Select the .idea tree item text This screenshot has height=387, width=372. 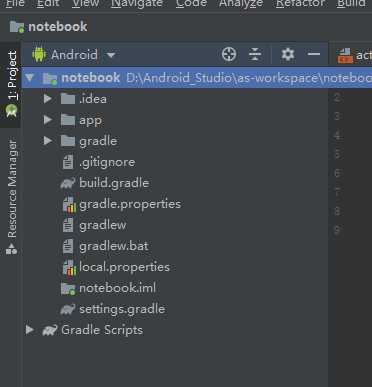93,99
